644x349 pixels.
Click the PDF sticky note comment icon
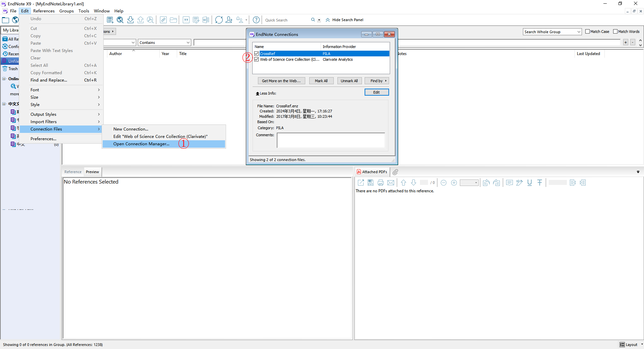[509, 183]
